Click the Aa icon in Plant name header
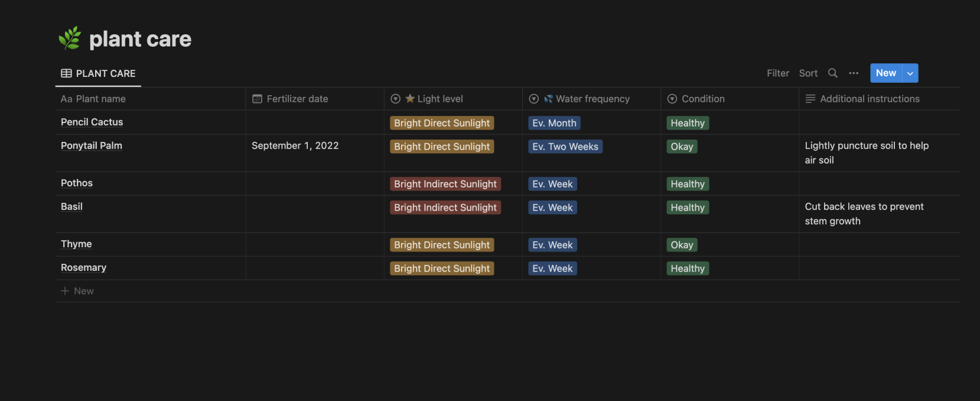 pyautogui.click(x=66, y=99)
